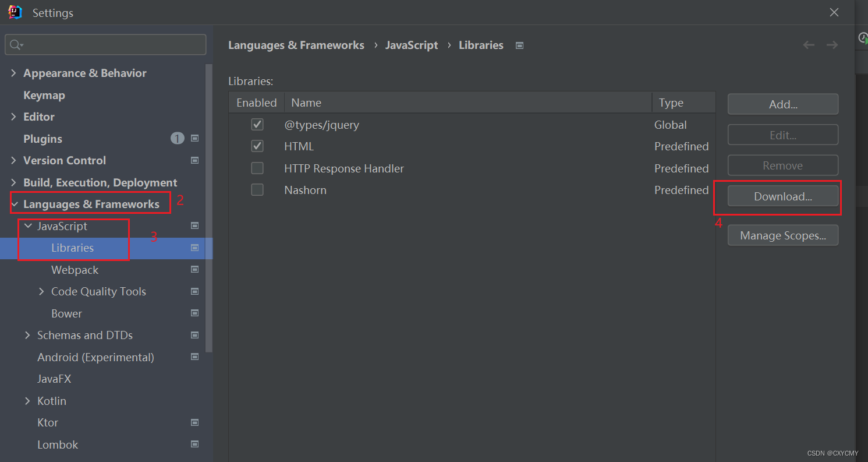Click the forward navigation arrow
The image size is (868, 462).
point(832,44)
